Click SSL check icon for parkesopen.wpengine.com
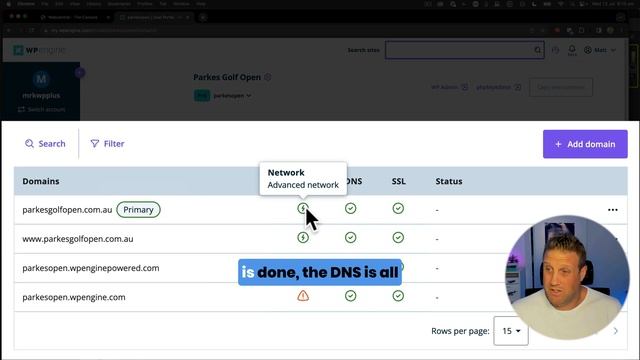Screen dimensions: 640x360 [x=398, y=296]
